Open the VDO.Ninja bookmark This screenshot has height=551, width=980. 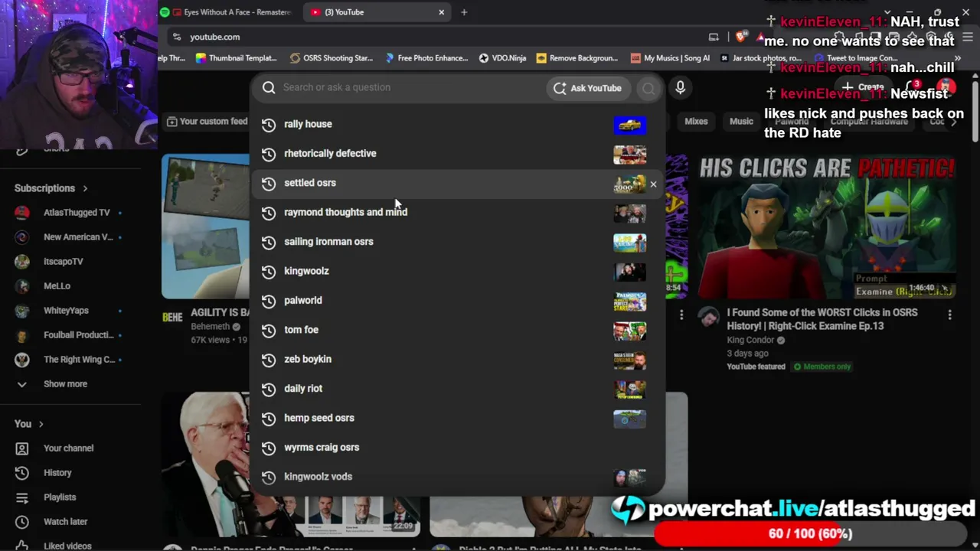[502, 58]
